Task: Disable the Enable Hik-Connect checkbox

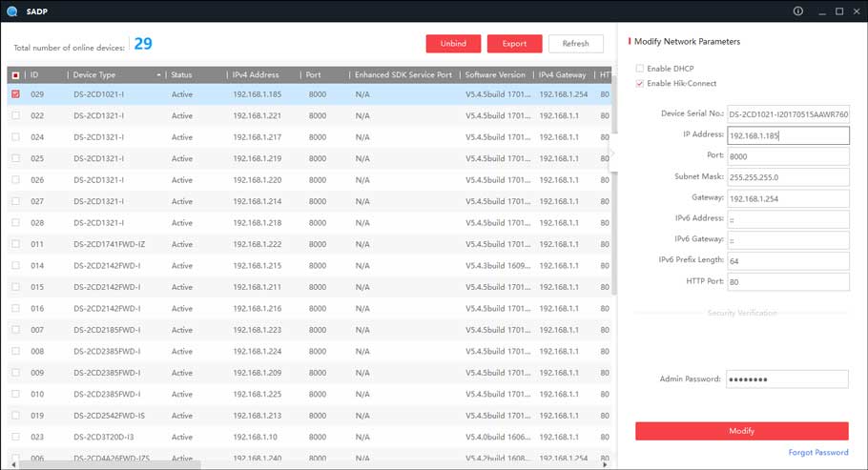Action: click(x=640, y=84)
